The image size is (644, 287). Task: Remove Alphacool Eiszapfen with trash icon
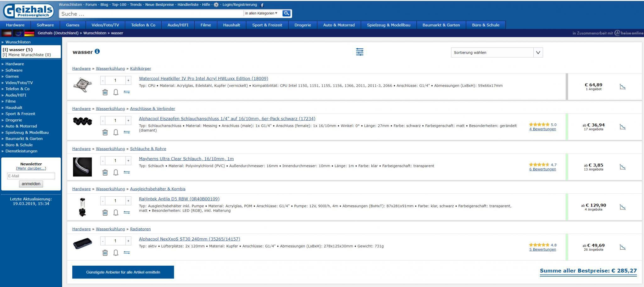point(105,132)
